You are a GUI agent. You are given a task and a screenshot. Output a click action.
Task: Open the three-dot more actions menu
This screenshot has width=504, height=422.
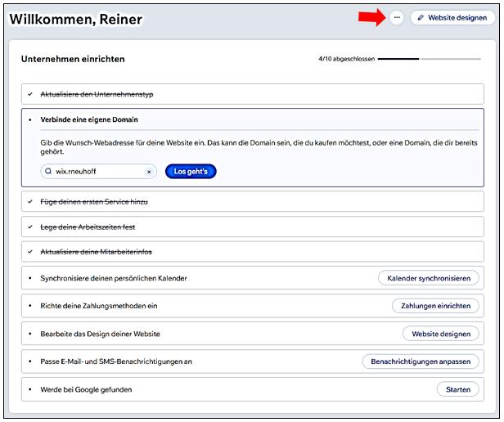397,17
